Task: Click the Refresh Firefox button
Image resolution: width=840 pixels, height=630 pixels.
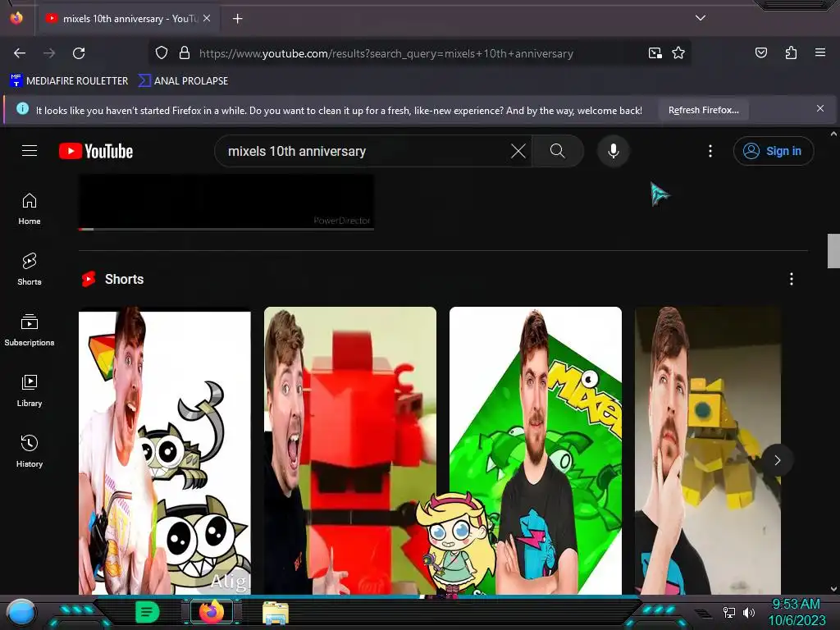Action: (x=703, y=111)
